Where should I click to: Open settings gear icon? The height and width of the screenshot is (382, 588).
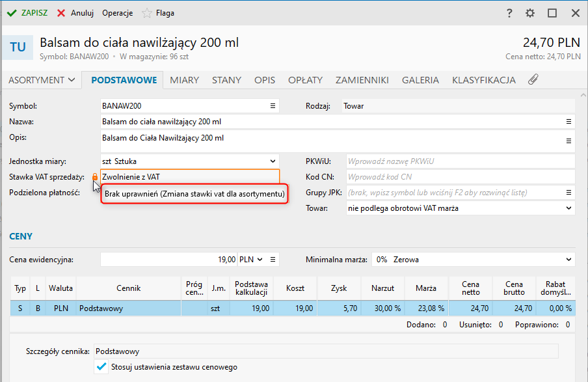530,13
